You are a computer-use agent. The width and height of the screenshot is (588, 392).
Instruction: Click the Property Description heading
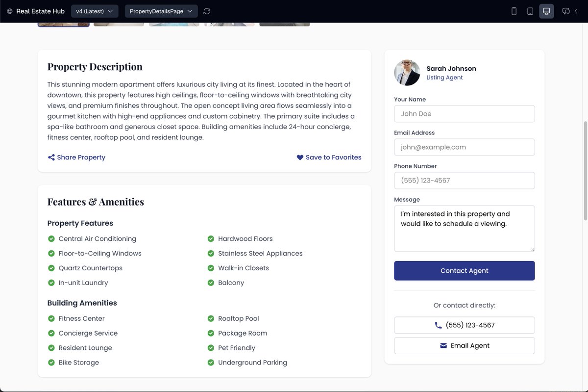(95, 67)
